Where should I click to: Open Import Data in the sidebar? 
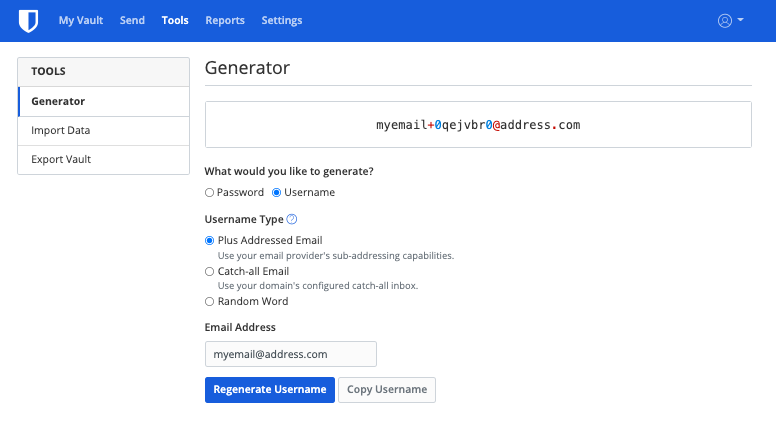coord(104,131)
